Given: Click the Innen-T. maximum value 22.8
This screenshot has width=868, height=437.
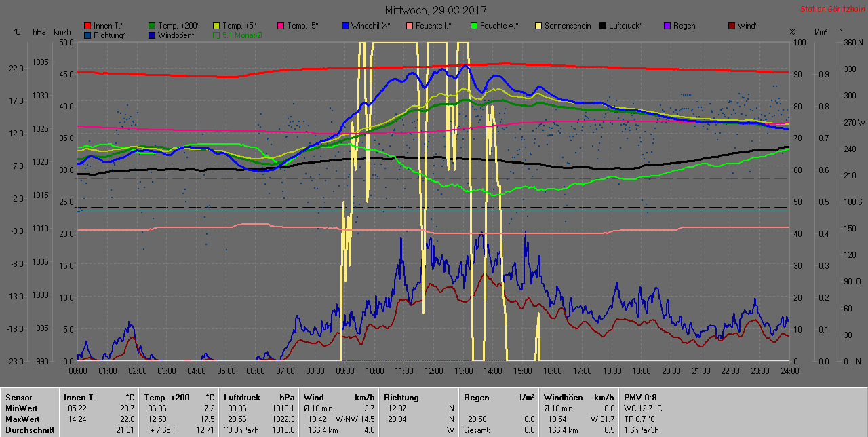Looking at the screenshot, I should pyautogui.click(x=127, y=419).
